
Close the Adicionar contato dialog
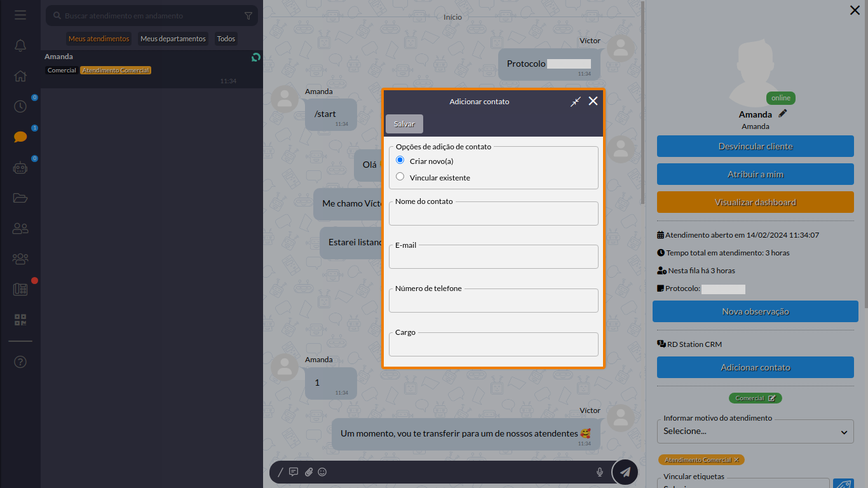click(x=593, y=101)
